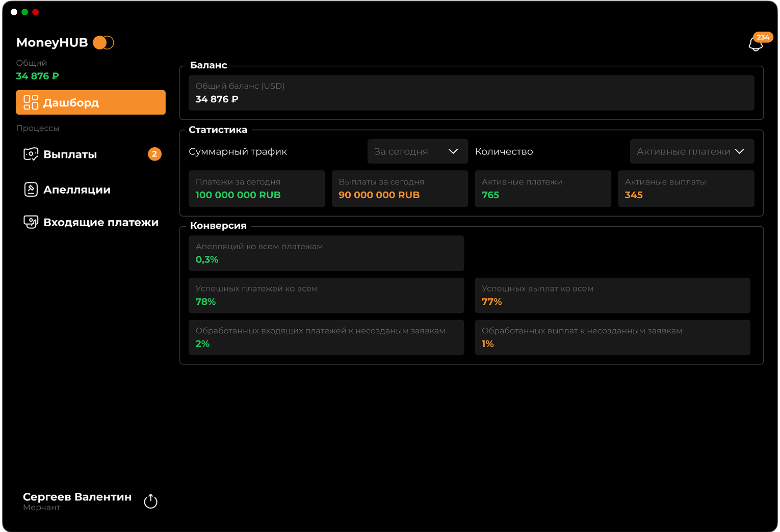
Task: Click the user name Сергеев Валентин
Action: tap(77, 497)
